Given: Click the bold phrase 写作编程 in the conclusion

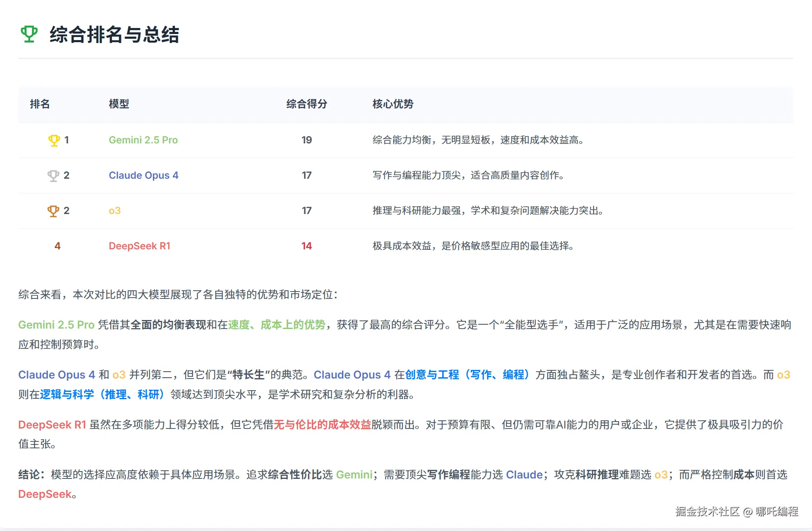Looking at the screenshot, I should click(448, 475).
